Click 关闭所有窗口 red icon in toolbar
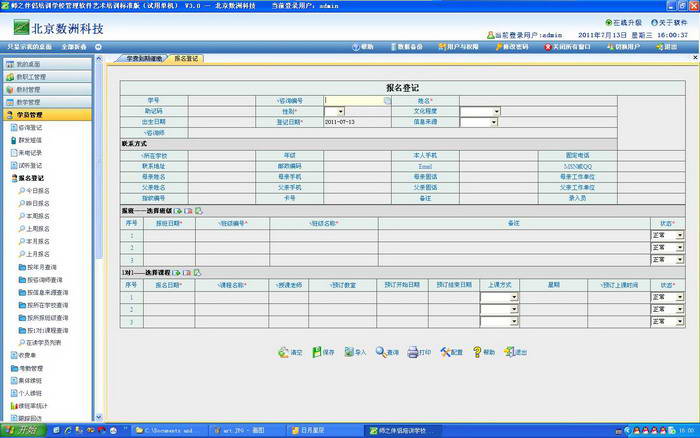Image resolution: width=700 pixels, height=438 pixels. pyautogui.click(x=548, y=47)
